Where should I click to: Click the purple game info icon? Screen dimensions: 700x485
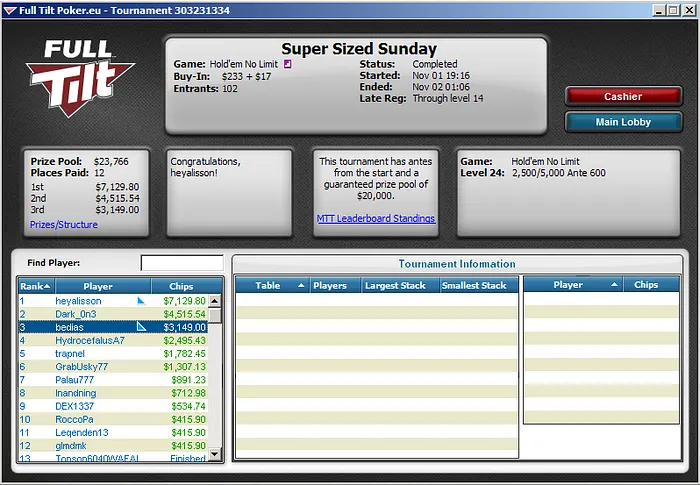(x=288, y=64)
